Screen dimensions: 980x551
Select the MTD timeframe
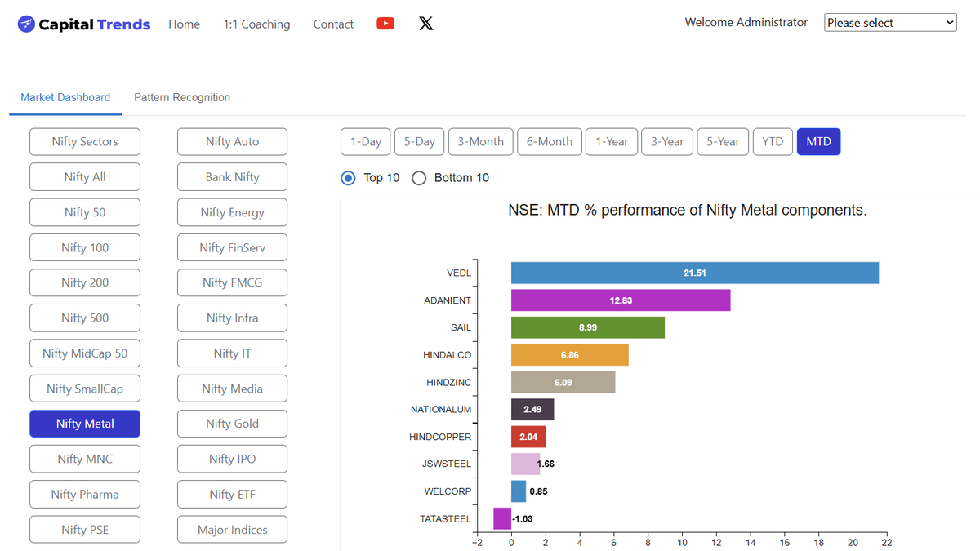coord(818,142)
